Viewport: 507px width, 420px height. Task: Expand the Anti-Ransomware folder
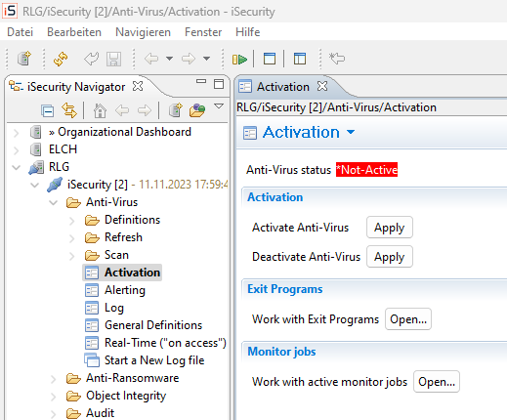coord(54,379)
